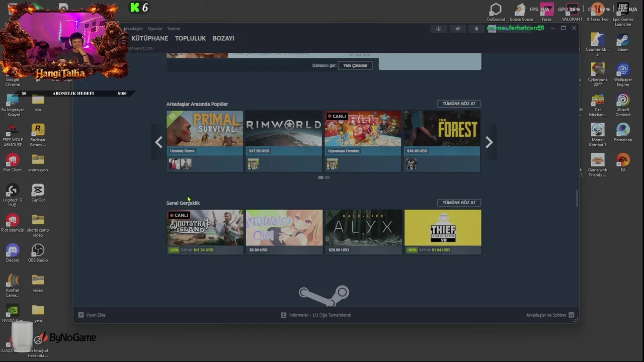The image size is (644, 362).
Task: Switch to the TOPLULUK tab
Action: (190, 38)
